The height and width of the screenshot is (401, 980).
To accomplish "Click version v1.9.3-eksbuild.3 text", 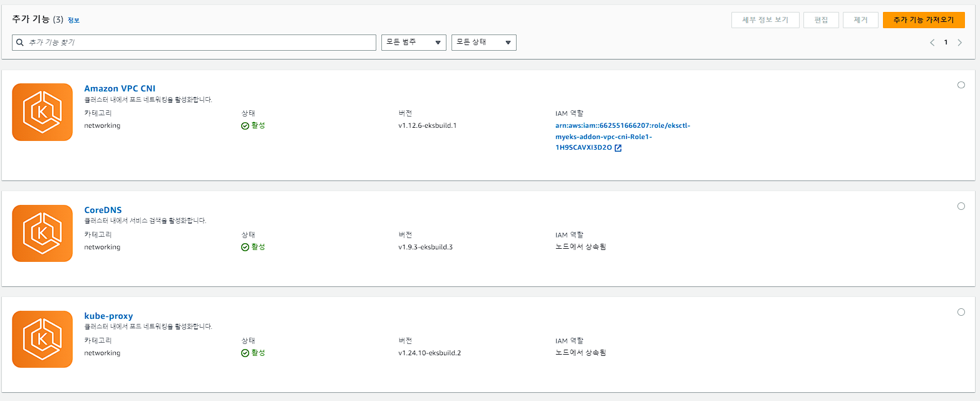I will click(x=425, y=247).
